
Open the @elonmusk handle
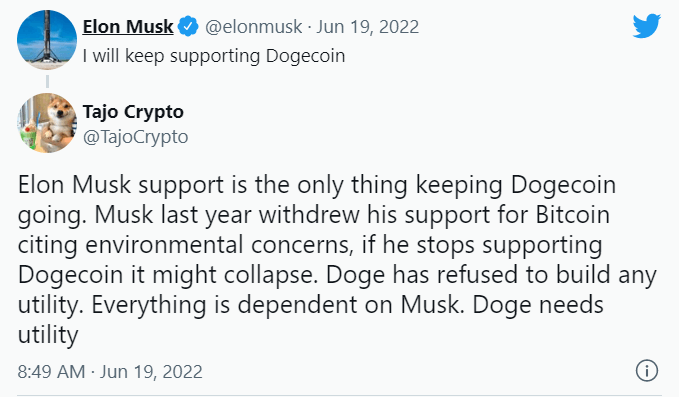(x=253, y=27)
